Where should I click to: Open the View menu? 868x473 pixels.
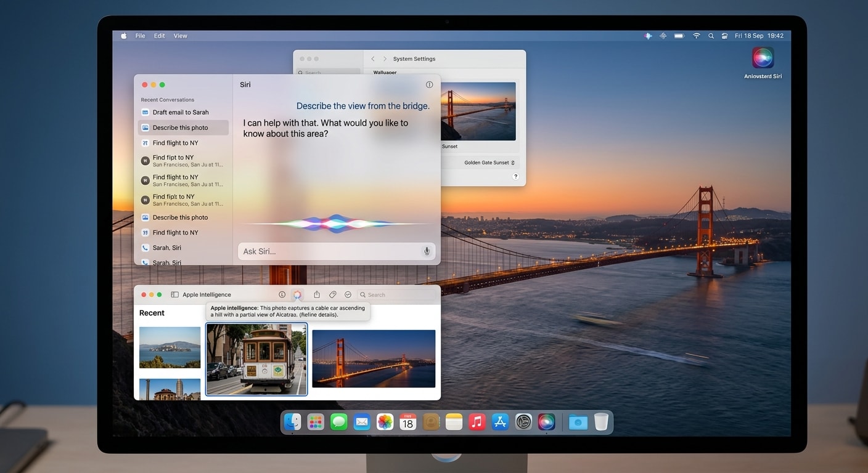(x=181, y=36)
